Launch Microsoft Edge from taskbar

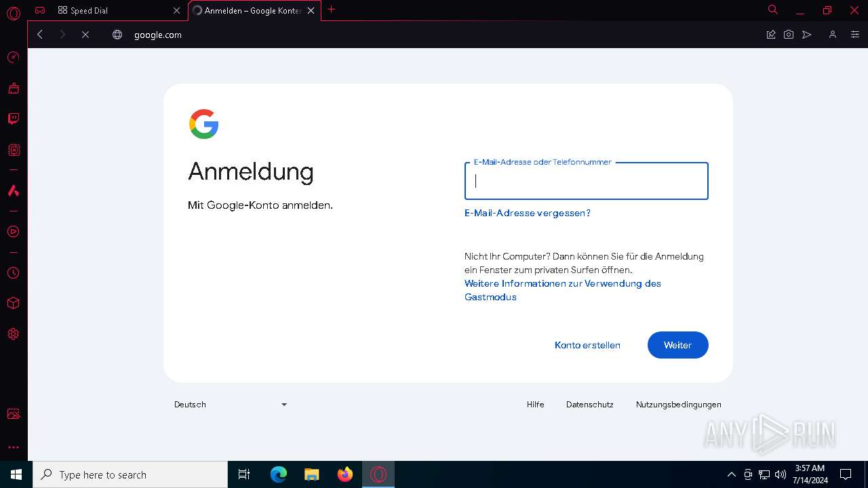(x=279, y=474)
